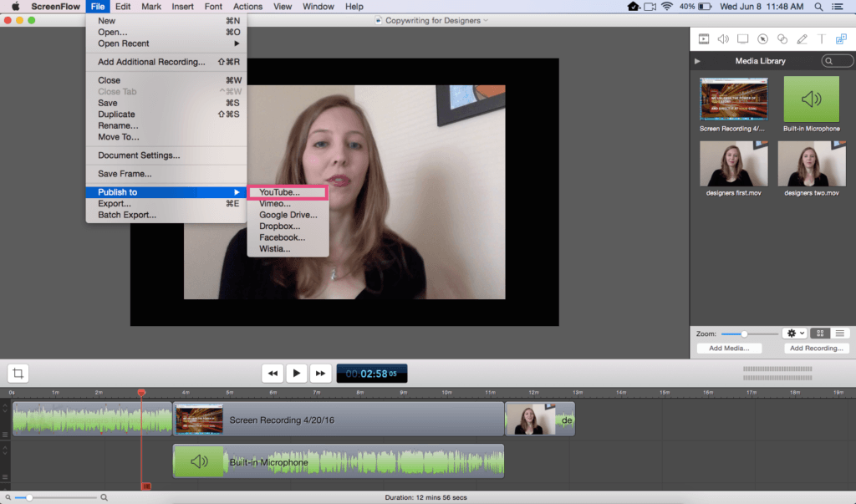This screenshot has width=856, height=504.
Task: Click the Wi-Fi status icon
Action: click(666, 7)
